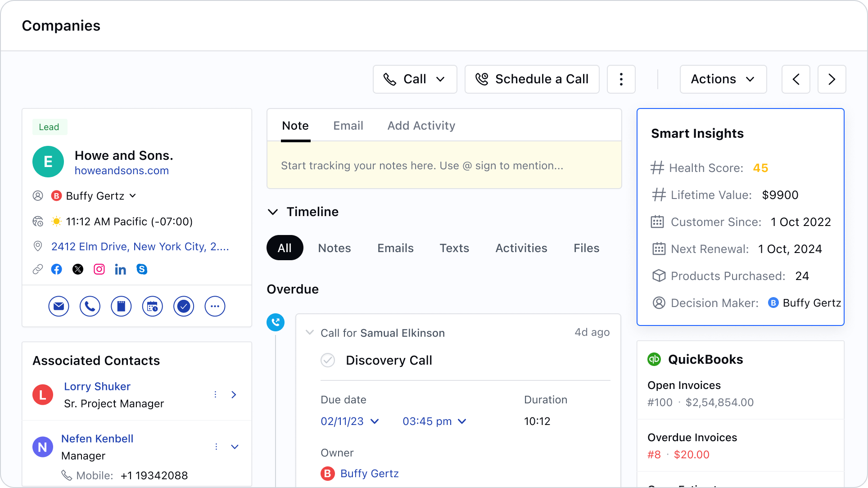868x488 pixels.
Task: Collapse the Timeline section
Action: (x=272, y=212)
